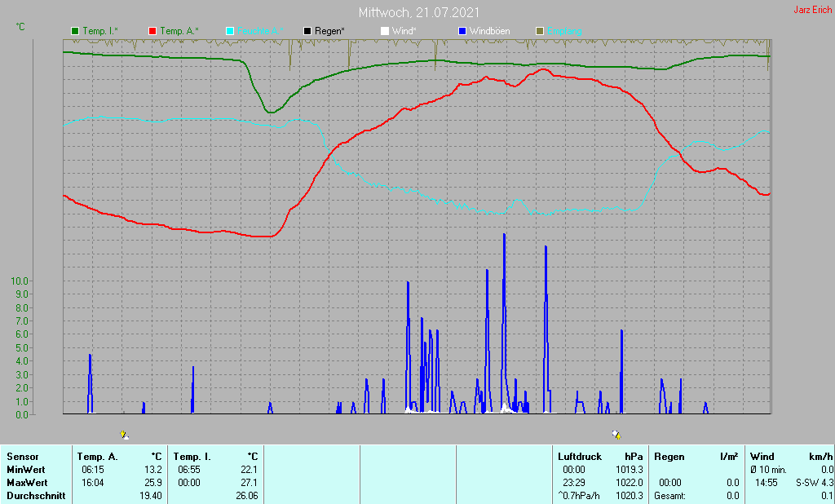This screenshot has height=504, width=835.
Task: Click the 'Regen*' legend label
Action: [x=329, y=32]
